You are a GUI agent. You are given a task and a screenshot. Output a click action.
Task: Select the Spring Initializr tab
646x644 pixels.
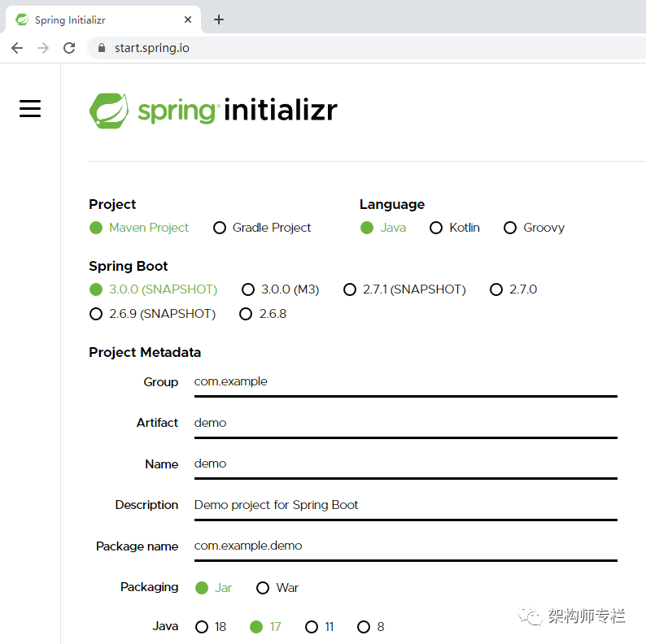click(x=103, y=20)
